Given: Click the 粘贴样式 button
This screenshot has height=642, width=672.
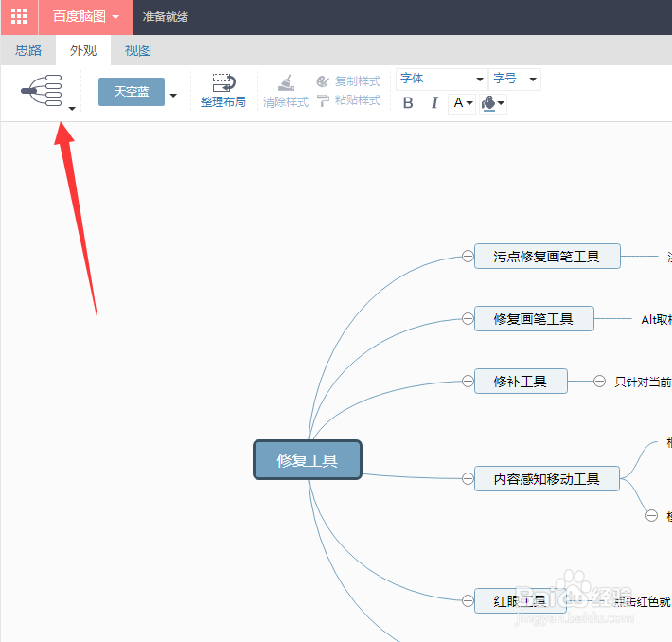Looking at the screenshot, I should pos(348,100).
